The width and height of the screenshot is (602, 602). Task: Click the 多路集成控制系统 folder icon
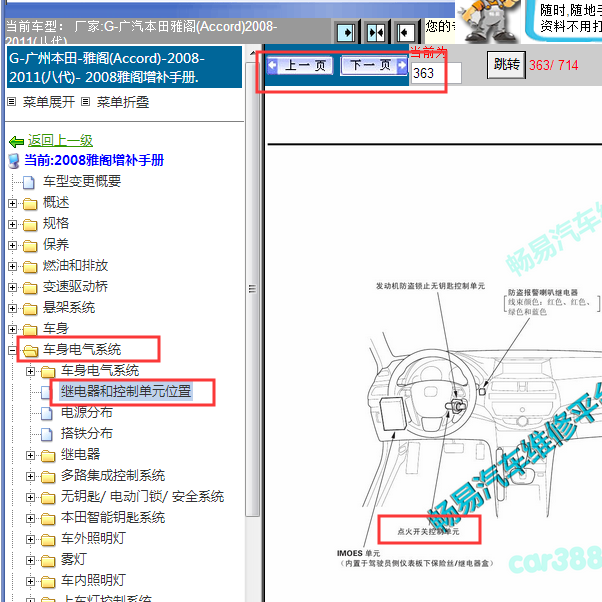48,477
